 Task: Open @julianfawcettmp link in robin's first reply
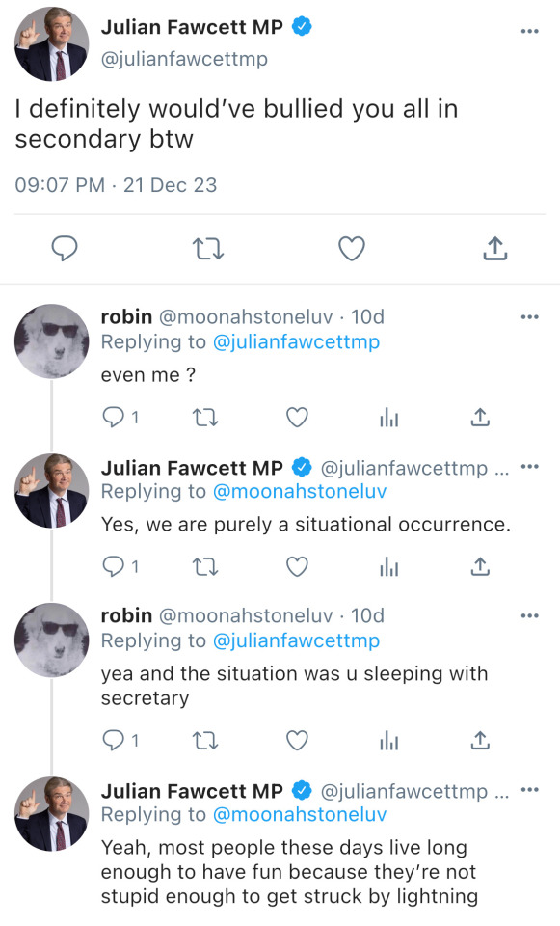click(x=296, y=341)
